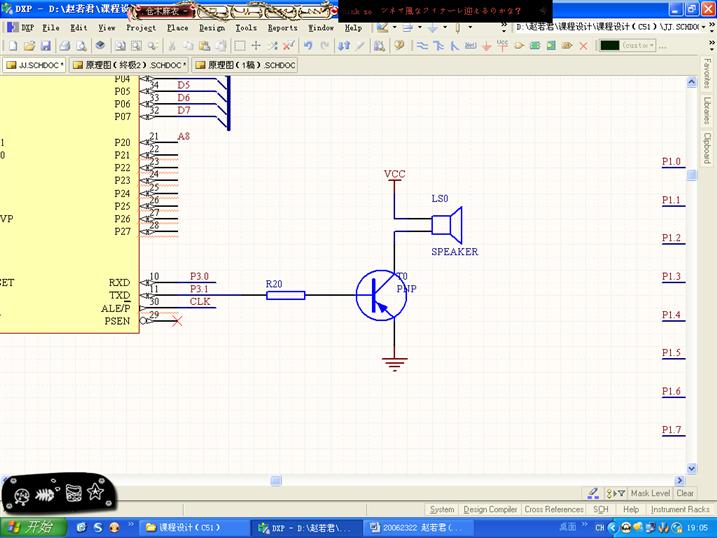Select the Place Wire tool

pyautogui.click(x=422, y=46)
